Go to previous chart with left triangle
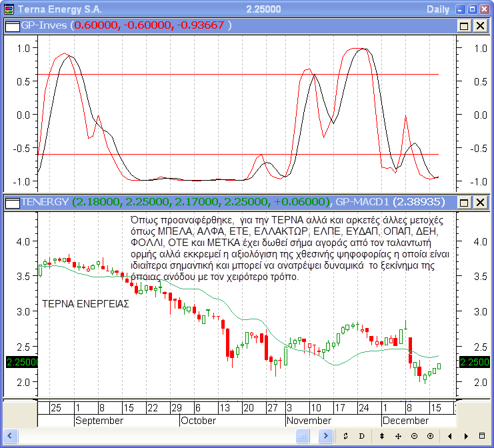Image resolution: width=494 pixels, height=448 pixels. point(450,436)
